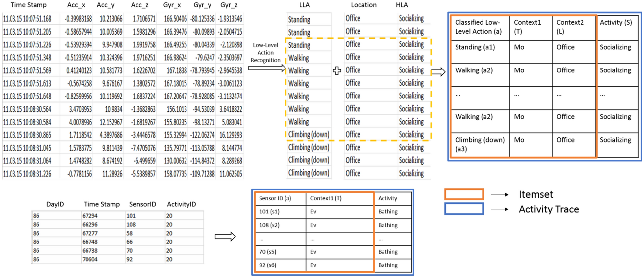Image resolution: width=644 pixels, height=278 pixels.
Task: Click the timestamp 11.03.15 10:08:30.564
Action: 27,109
